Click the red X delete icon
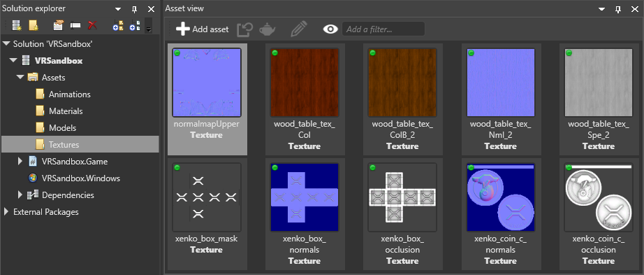Screen dimensions: 644x275 click(92, 25)
